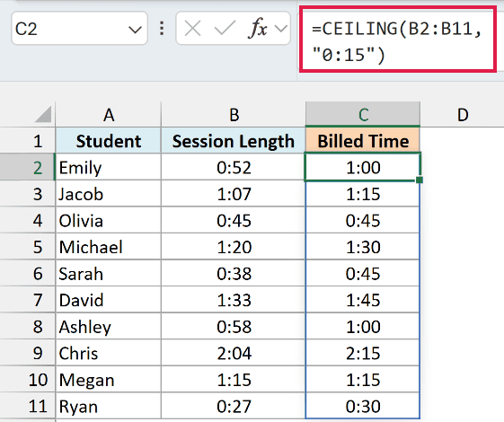Click the Name Box showing C2
Image resolution: width=504 pixels, height=422 pixels.
click(x=79, y=28)
